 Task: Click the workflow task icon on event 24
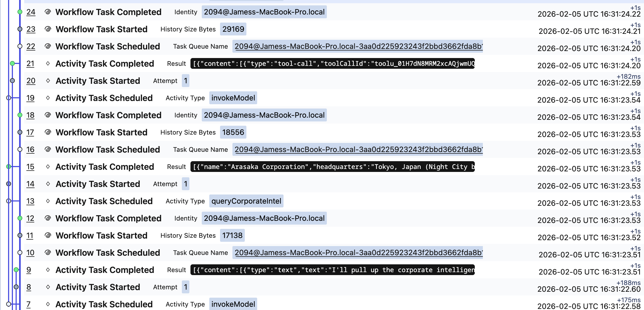[x=48, y=12]
